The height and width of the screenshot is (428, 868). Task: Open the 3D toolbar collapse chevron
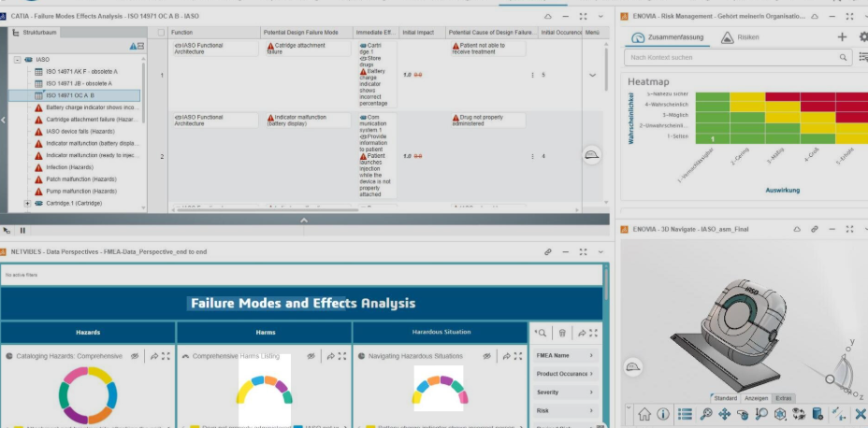pos(629,408)
